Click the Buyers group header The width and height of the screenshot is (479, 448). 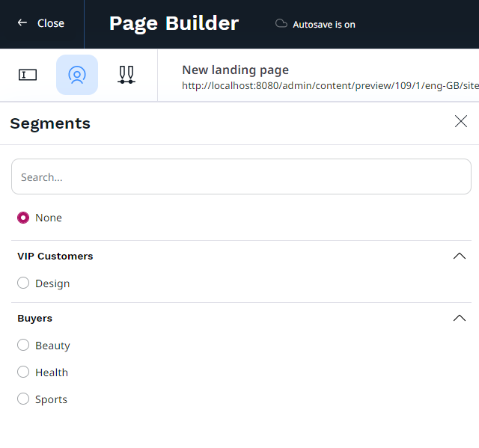click(35, 318)
